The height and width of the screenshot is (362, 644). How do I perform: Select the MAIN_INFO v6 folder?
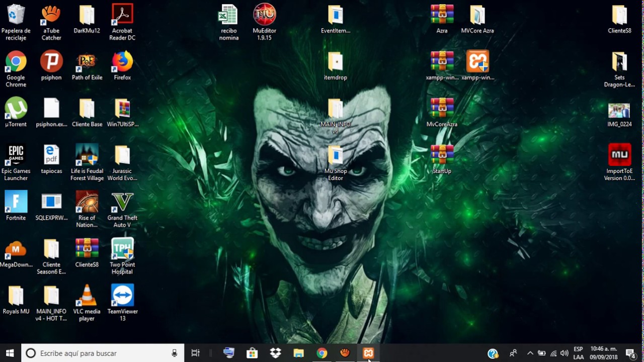point(336,116)
